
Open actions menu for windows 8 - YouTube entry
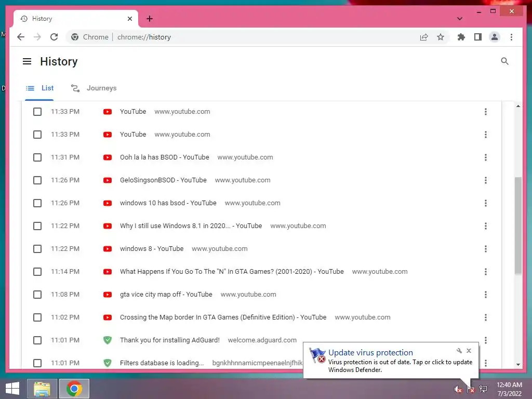tap(486, 249)
